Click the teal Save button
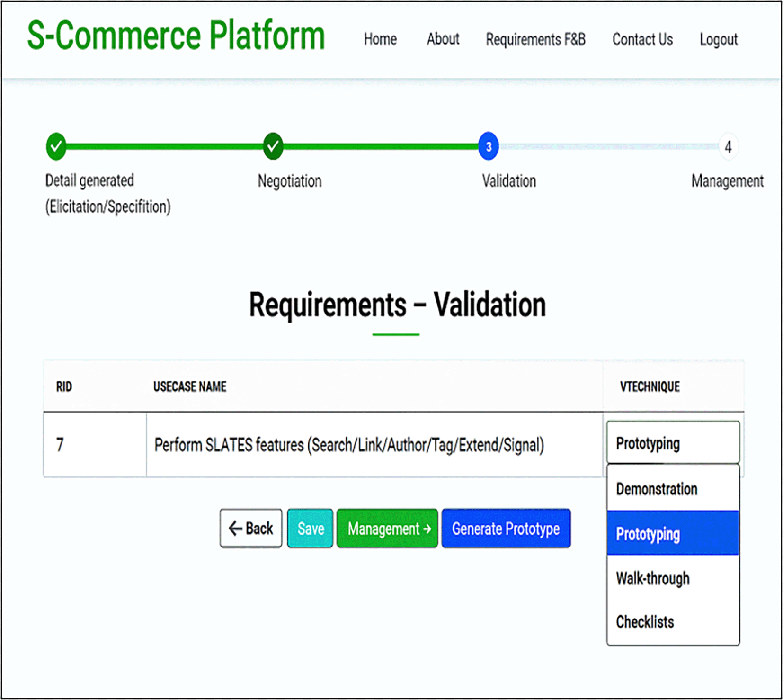 click(x=310, y=528)
